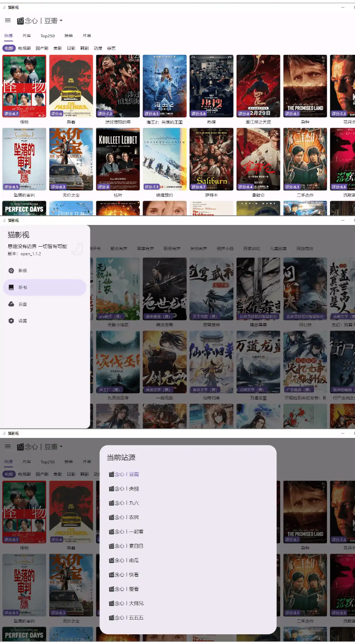Viewport: 355px width, 644px height.
Task: Click the 设置 hexagon settings icon
Action: (12, 321)
